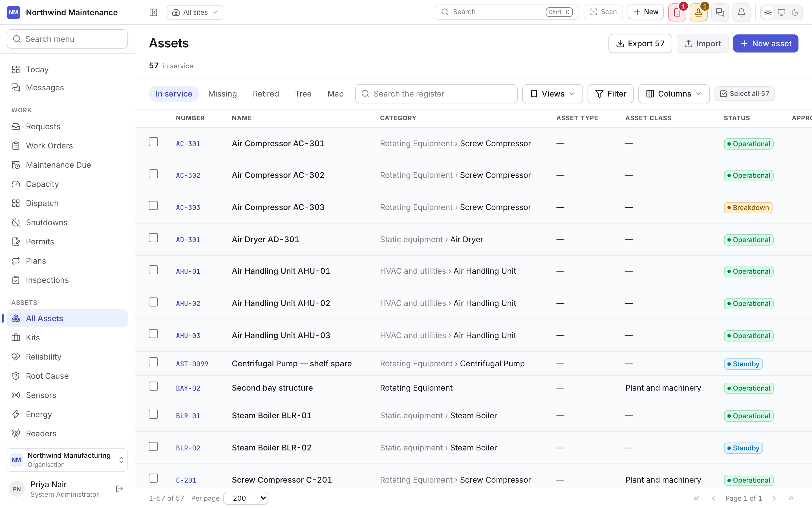
Task: Click the Search menu field
Action: (67, 39)
